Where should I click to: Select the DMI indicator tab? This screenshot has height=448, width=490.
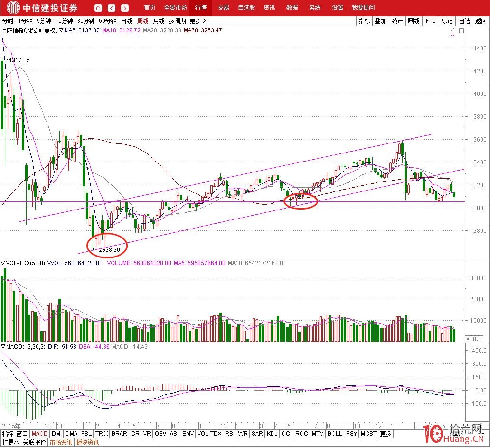tap(57, 434)
